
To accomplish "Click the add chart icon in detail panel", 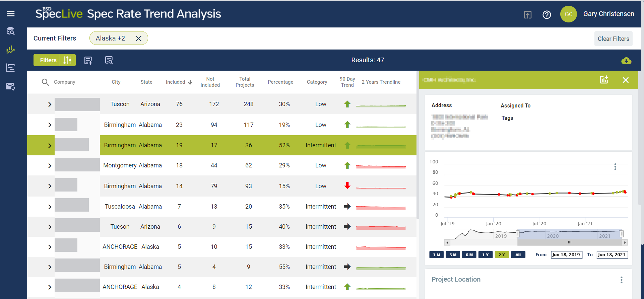I will tap(604, 80).
